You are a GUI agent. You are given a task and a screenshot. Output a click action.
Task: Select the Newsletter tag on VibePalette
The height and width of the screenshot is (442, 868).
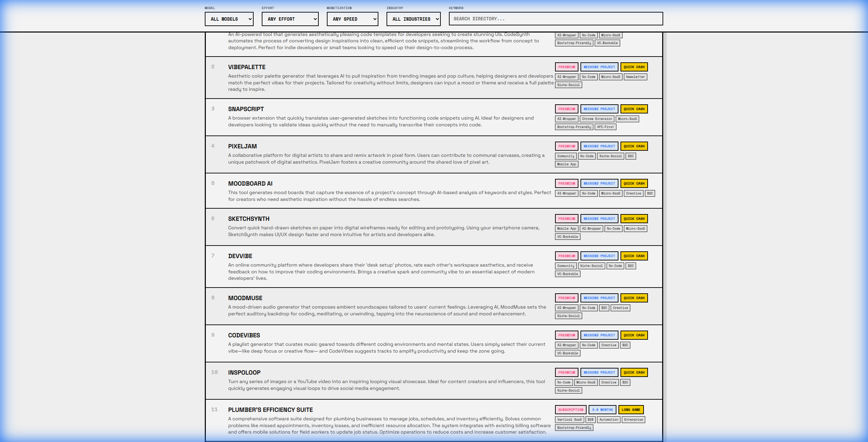[x=635, y=77]
